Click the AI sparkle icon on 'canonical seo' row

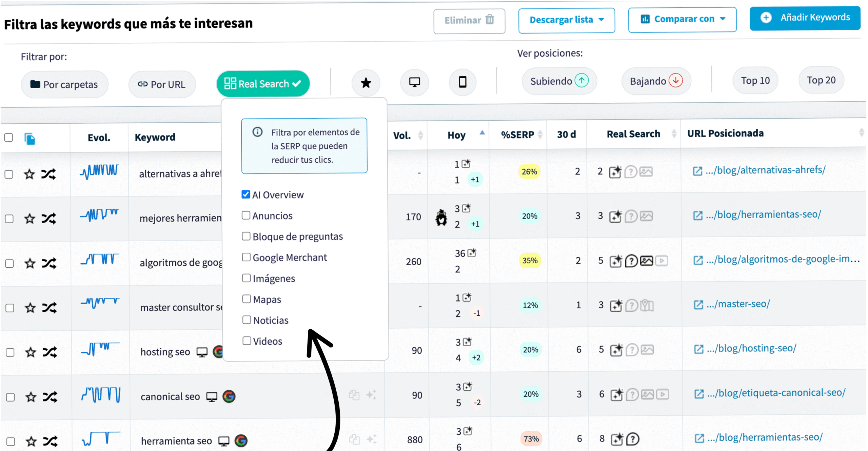click(371, 395)
